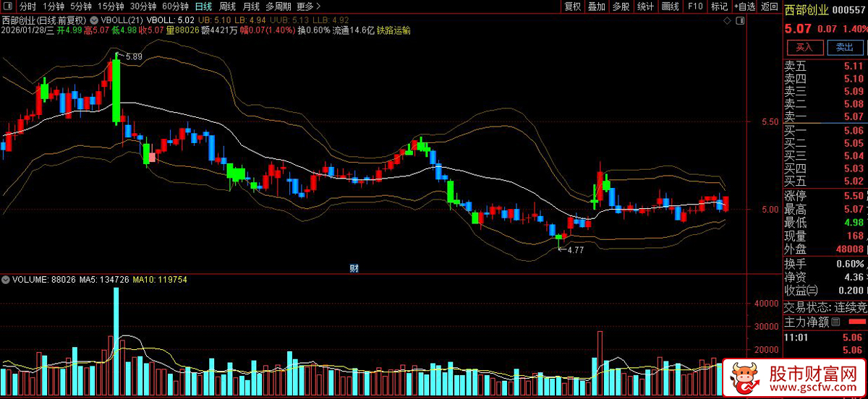Click the 4.77 low price label on chart
This screenshot has width=868, height=399.
[574, 249]
